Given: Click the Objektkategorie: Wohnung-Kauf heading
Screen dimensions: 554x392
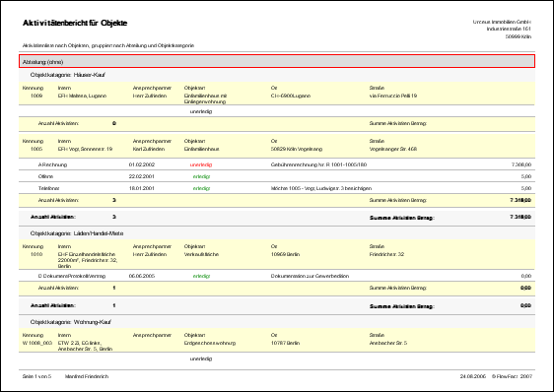Looking at the screenshot, I should (70, 322).
